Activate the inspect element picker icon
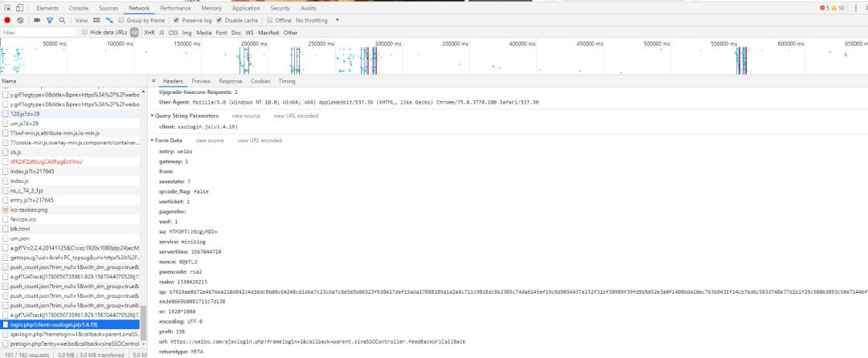The image size is (868, 358). pyautogui.click(x=8, y=8)
